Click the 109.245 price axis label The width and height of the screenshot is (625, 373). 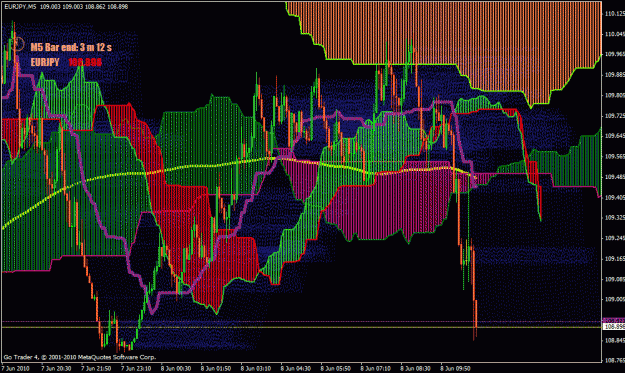pos(615,238)
